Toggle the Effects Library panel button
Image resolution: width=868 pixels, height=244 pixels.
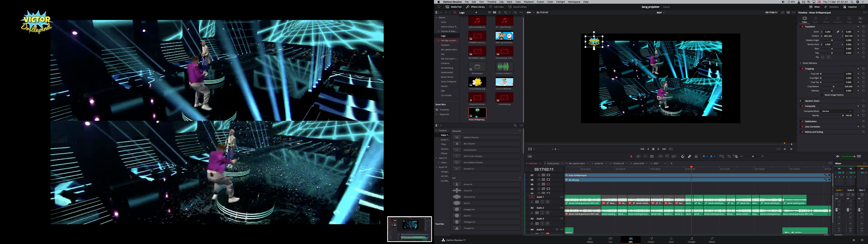coord(475,7)
